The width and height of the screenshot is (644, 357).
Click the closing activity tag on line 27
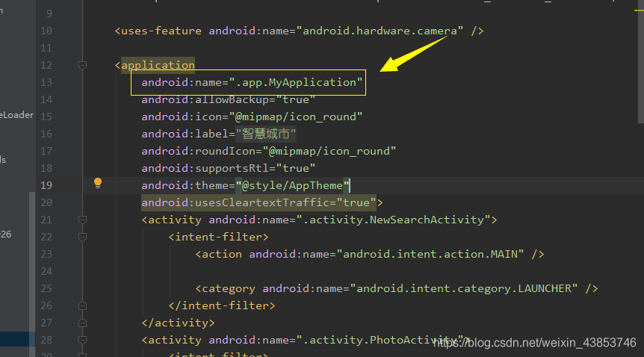(x=178, y=323)
